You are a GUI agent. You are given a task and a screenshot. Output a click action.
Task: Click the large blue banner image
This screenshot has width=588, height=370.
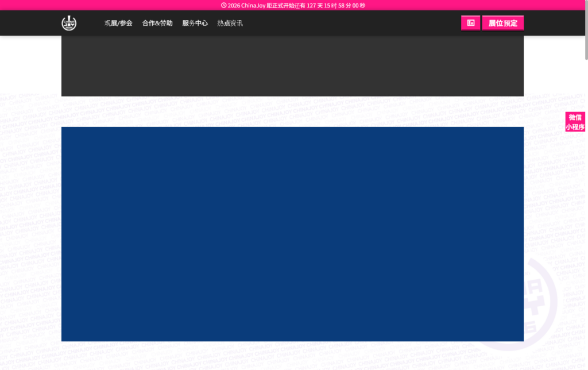tap(292, 234)
